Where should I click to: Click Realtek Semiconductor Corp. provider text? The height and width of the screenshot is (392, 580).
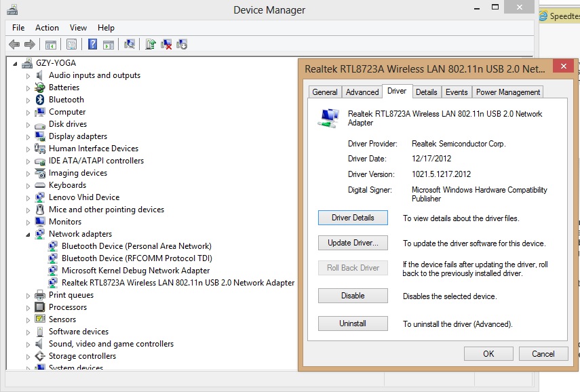(459, 144)
